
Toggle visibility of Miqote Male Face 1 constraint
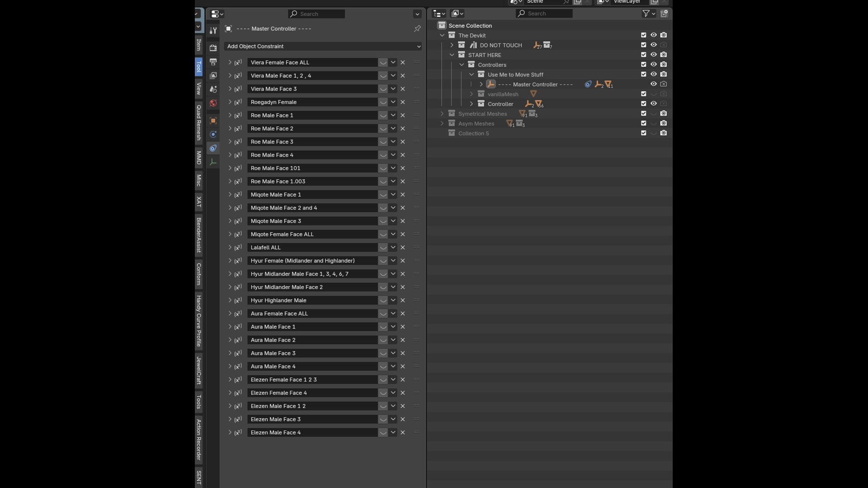coord(383,195)
